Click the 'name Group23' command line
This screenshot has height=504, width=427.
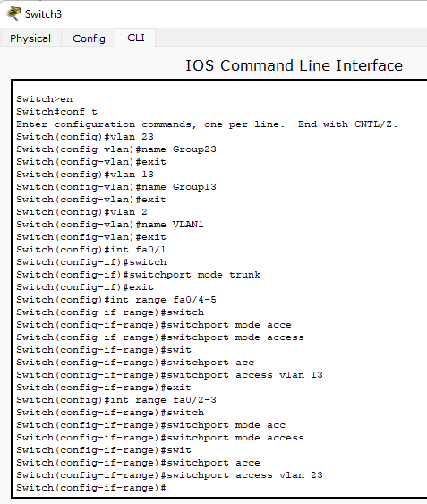pos(116,149)
